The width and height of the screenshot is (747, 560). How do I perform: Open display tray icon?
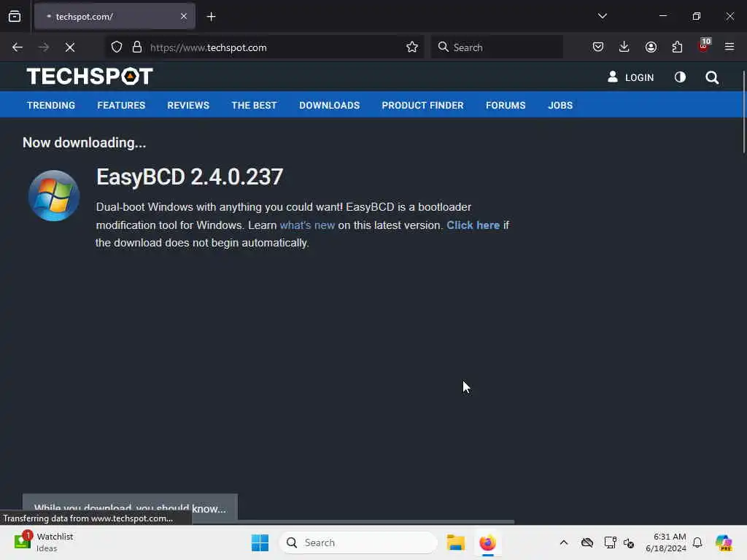coord(610,542)
